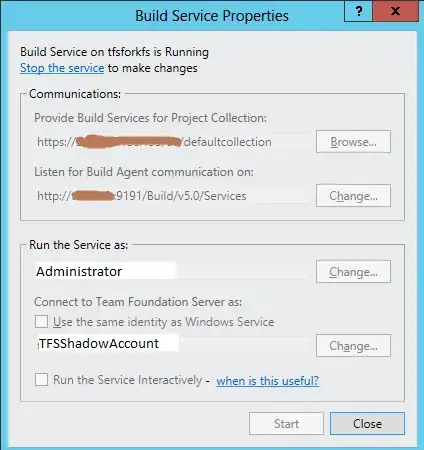Click the Stop the service link
424x450 pixels.
pos(62,68)
